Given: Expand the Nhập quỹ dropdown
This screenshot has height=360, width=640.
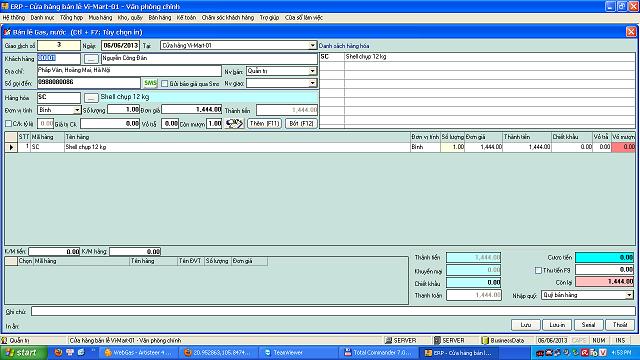Looking at the screenshot, I should click(629, 295).
